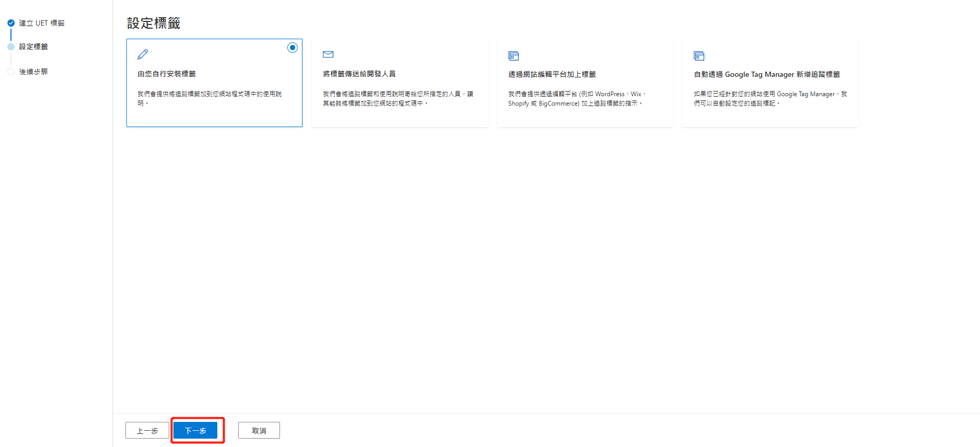Click the 由您自行安裝標籤 card title
This screenshot has height=447, width=980.
[167, 74]
